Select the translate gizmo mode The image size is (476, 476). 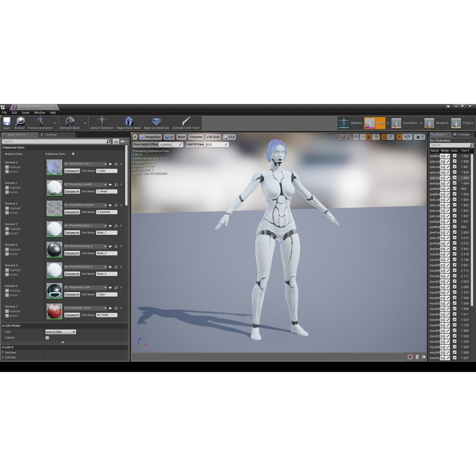337,137
